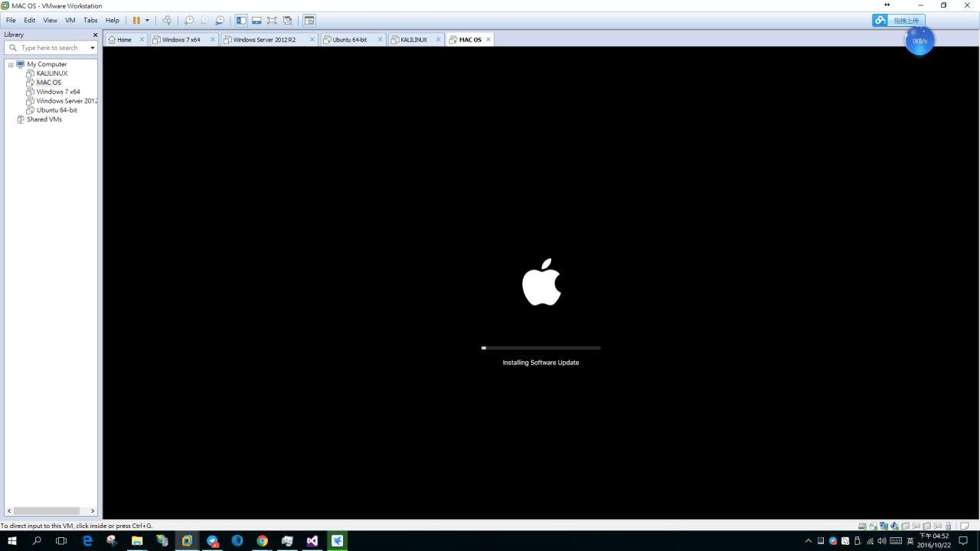Enter full screen mode icon
The height and width of the screenshot is (551, 980).
(x=272, y=21)
